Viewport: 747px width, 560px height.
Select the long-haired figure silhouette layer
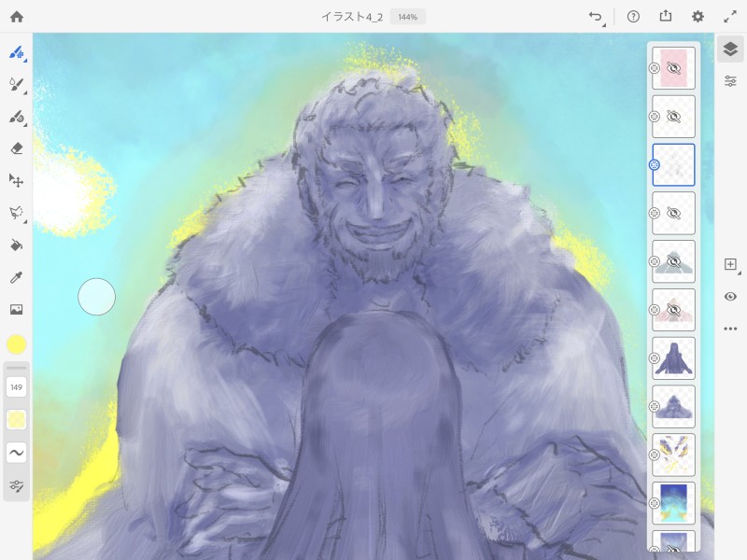coord(673,358)
